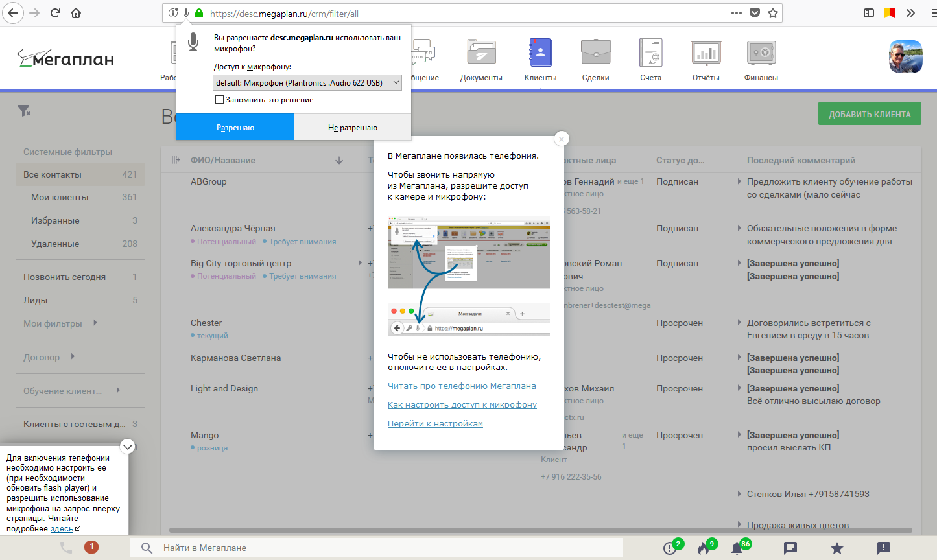Viewport: 937px width, 560px height.
Task: Expand comment for Александра Чёрная row
Action: tap(739, 228)
